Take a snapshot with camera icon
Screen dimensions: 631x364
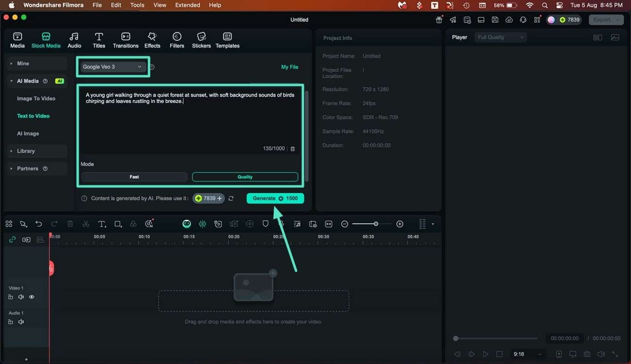(587, 354)
